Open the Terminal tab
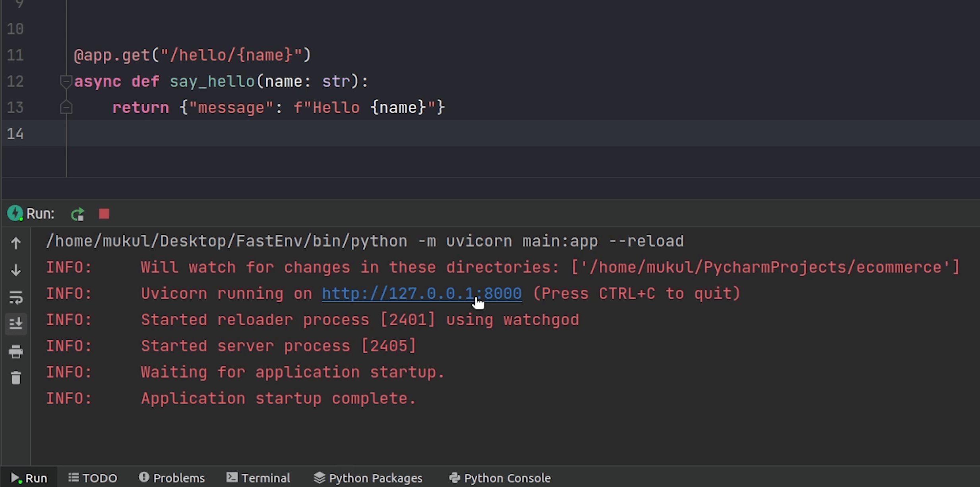The height and width of the screenshot is (487, 980). point(258,478)
